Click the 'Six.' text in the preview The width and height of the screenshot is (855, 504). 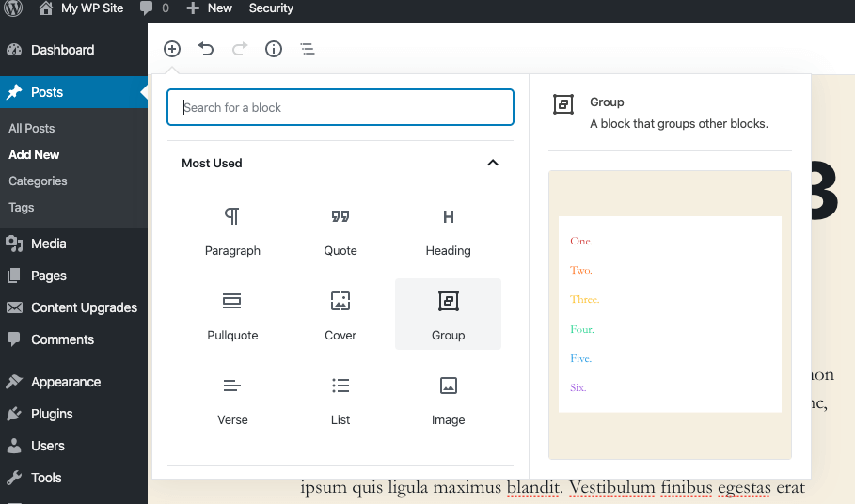pyautogui.click(x=578, y=387)
